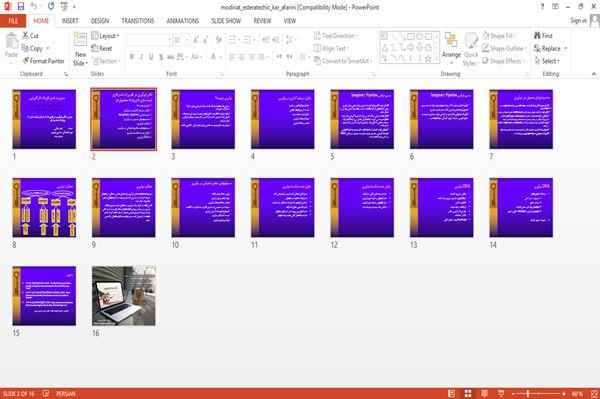
Task: Click the Format Painter tool
Action: click(x=43, y=61)
